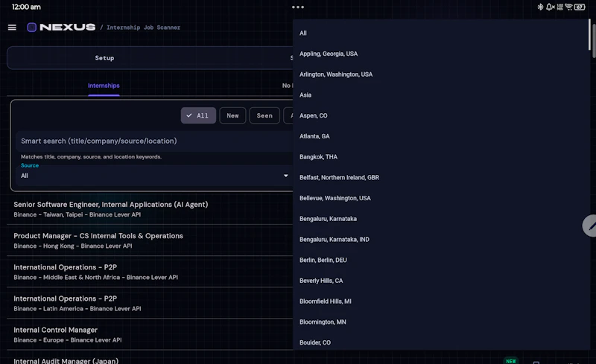The image size is (596, 364).
Task: Open Senior Software Engineer, Internal Applications listing
Action: [x=150, y=209]
